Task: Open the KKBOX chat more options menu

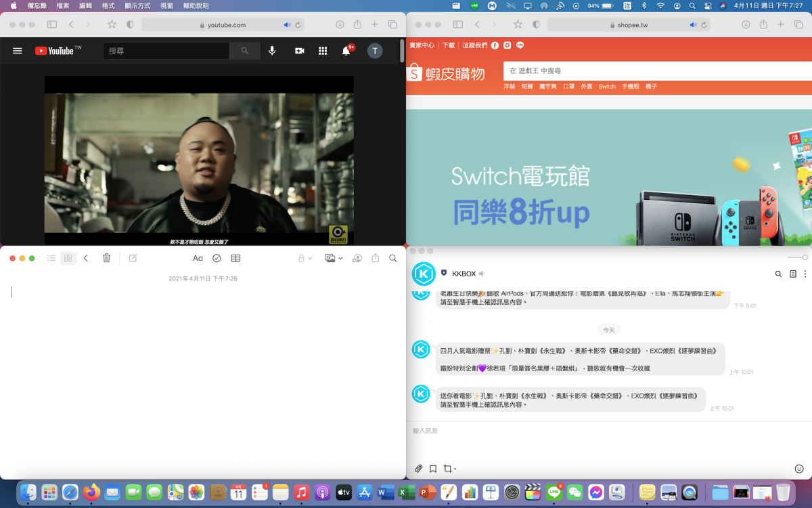Action: pyautogui.click(x=805, y=274)
